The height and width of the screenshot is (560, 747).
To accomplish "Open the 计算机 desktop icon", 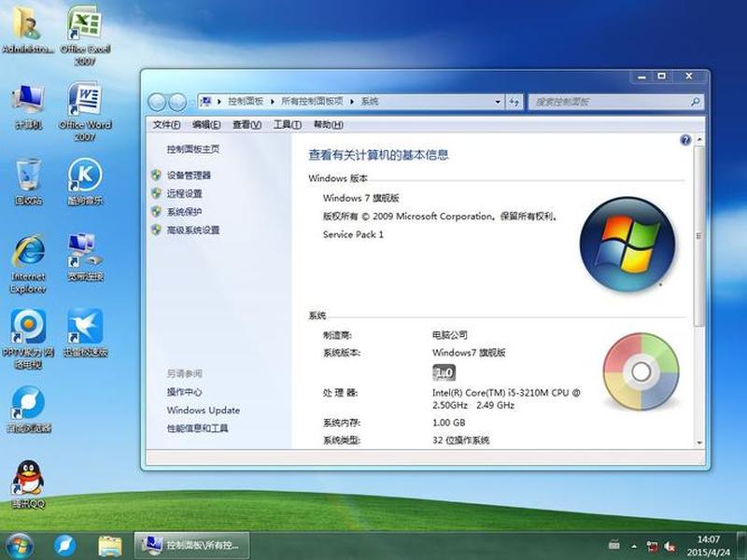I will (28, 107).
